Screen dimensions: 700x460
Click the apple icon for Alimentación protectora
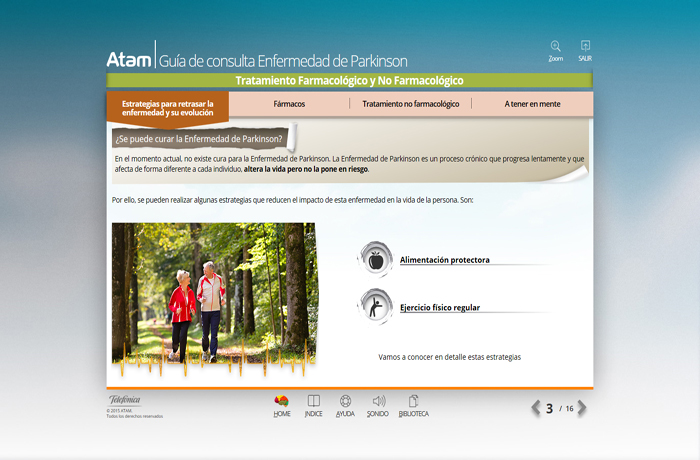(x=375, y=260)
